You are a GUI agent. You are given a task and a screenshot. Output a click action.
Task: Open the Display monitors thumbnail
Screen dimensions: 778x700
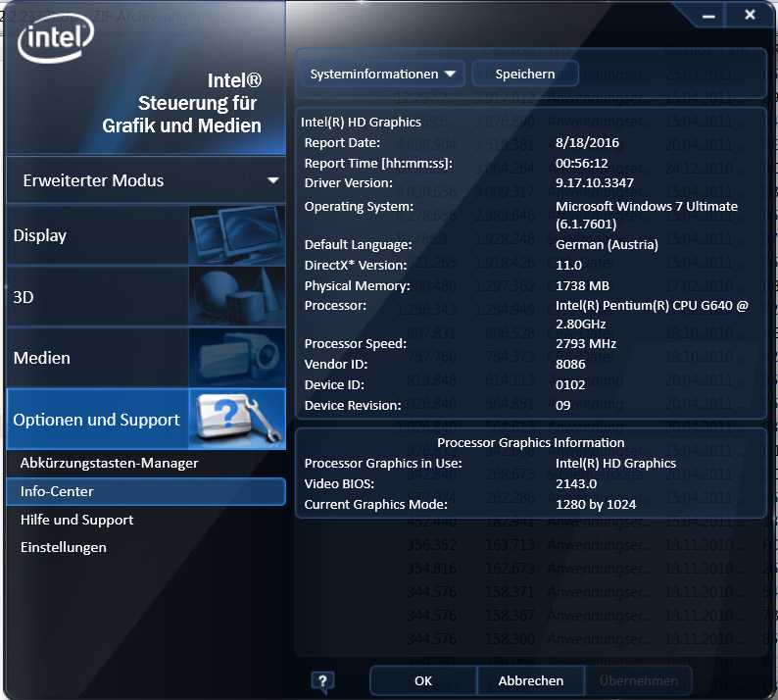coord(237,235)
